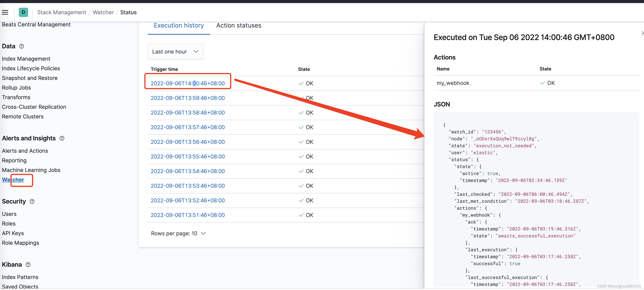Image resolution: width=644 pixels, height=290 pixels.
Task: Go to Stack Management breadcrumb
Action: coord(62,12)
